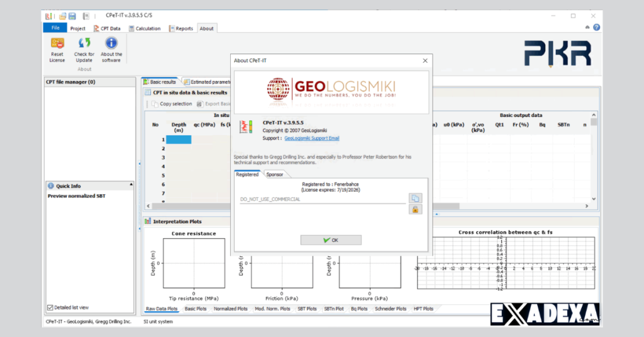Select the Raw Data Plots tab
The image size is (644, 337).
[x=162, y=309]
